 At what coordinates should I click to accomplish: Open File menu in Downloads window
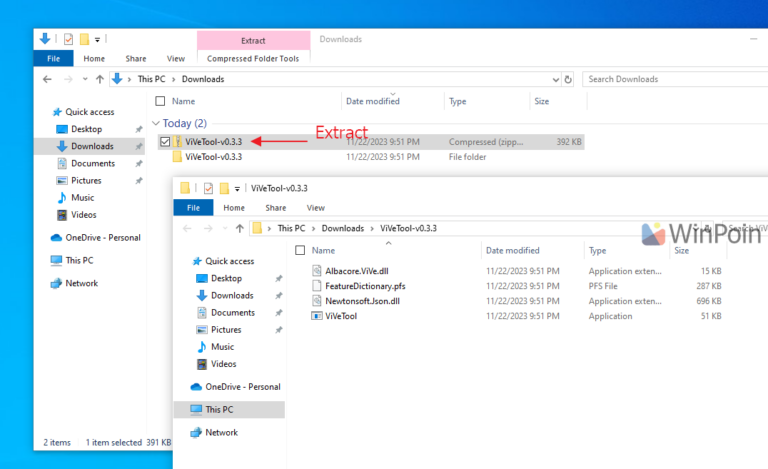click(x=53, y=58)
